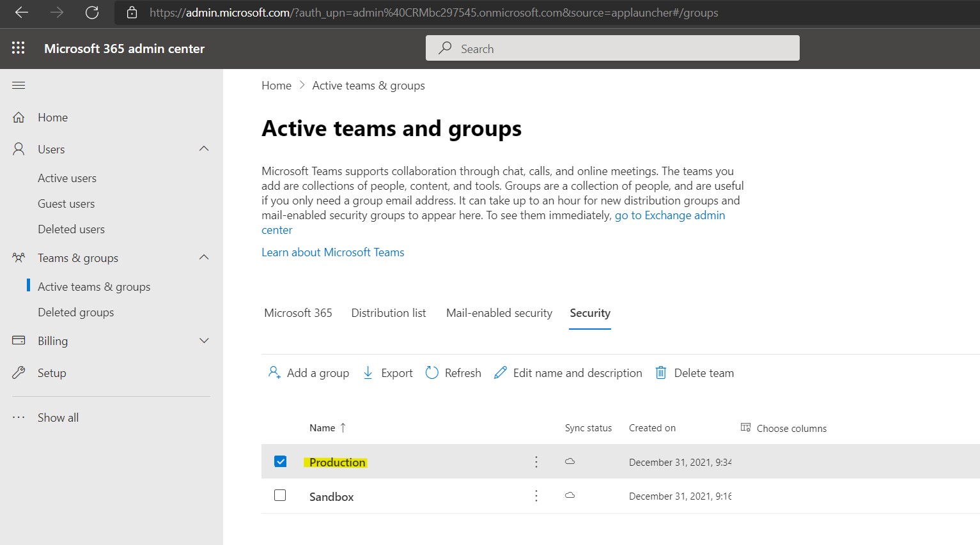Open the app launcher waffle icon
The width and height of the screenshot is (980, 545).
[x=19, y=48]
